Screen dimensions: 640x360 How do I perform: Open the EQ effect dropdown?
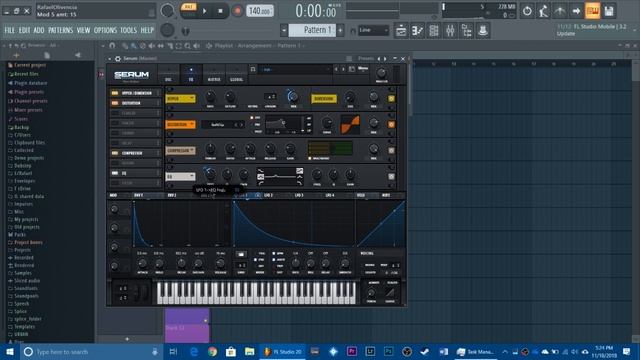pos(180,176)
